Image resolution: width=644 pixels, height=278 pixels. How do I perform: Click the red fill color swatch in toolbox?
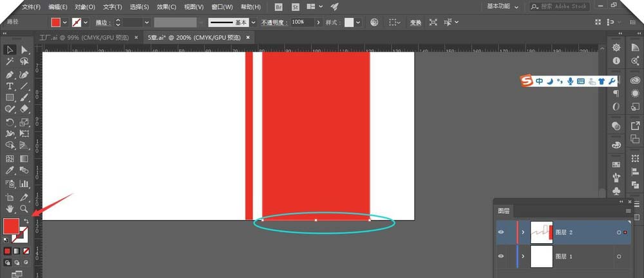coord(11,226)
